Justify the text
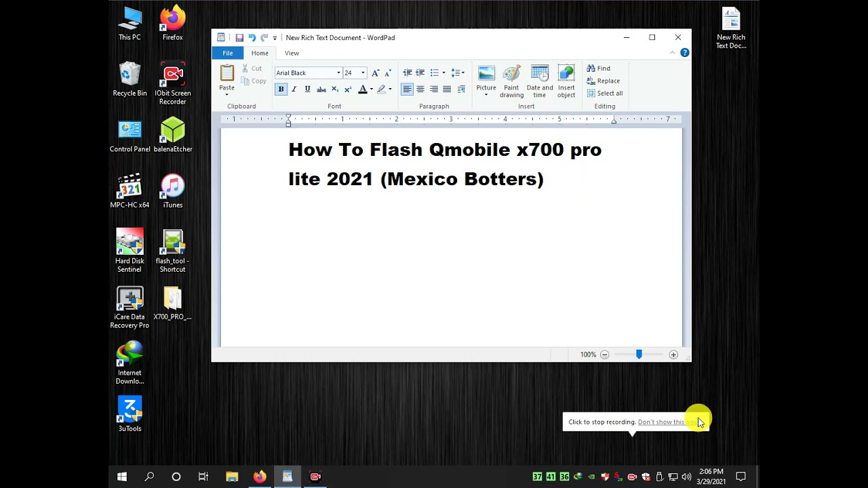 447,89
